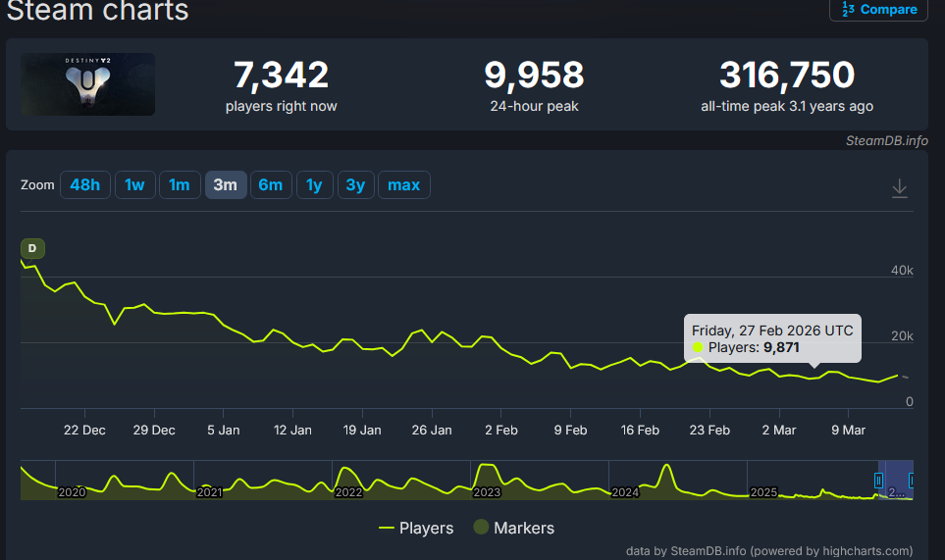
Task: Click the 26 Jan x-axis label
Action: (x=432, y=430)
